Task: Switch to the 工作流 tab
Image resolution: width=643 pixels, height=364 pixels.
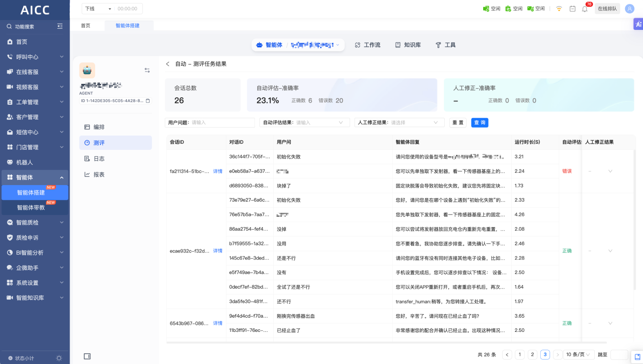Action: point(367,45)
